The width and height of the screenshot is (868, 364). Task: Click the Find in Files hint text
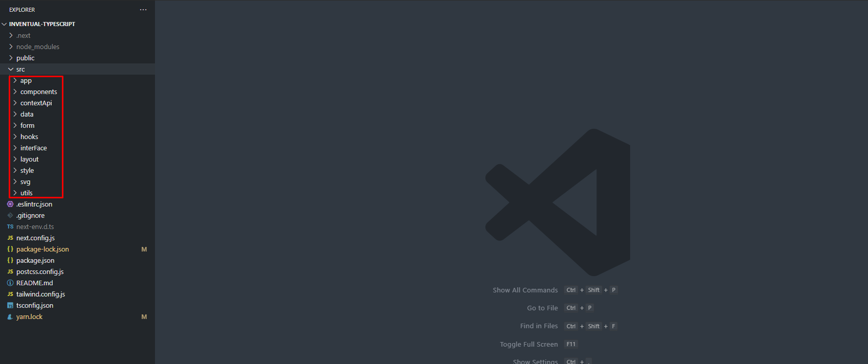click(x=539, y=326)
